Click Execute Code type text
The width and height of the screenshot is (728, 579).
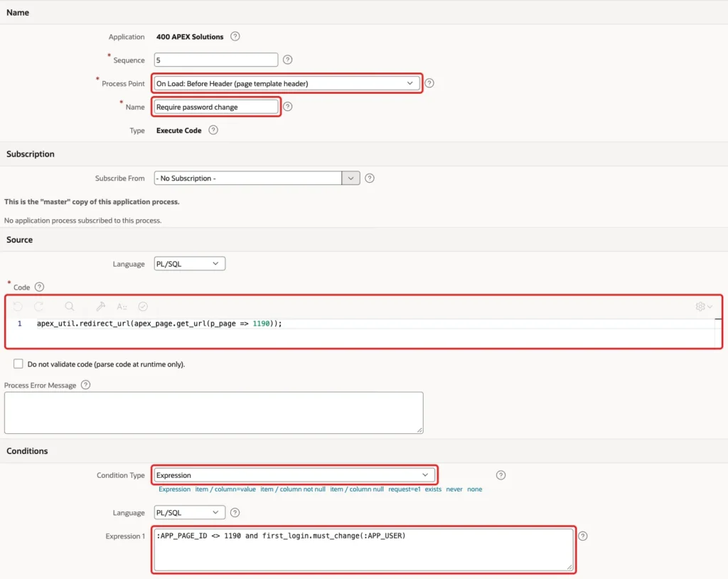(178, 131)
